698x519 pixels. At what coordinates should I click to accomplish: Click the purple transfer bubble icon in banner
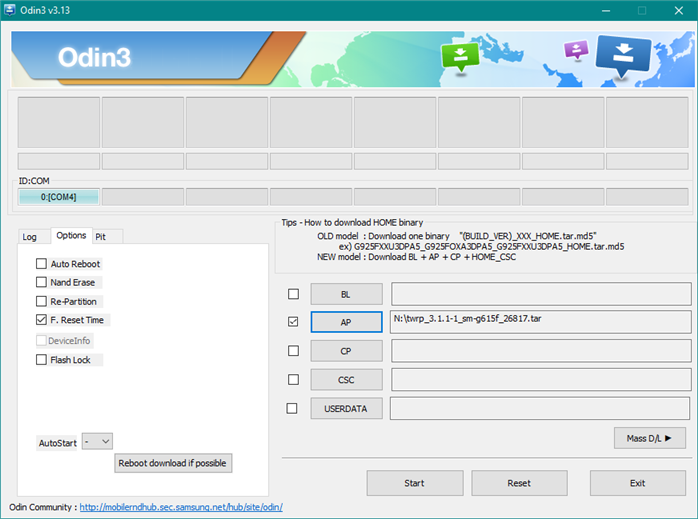576,50
